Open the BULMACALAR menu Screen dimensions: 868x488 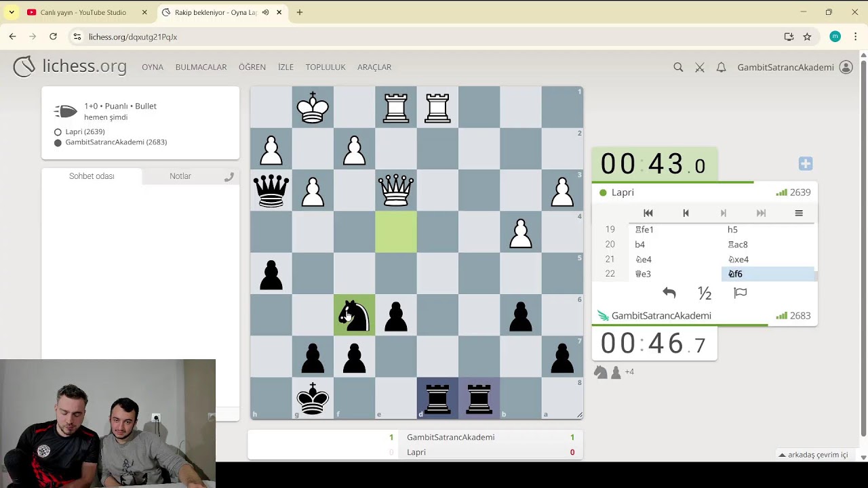coord(201,67)
